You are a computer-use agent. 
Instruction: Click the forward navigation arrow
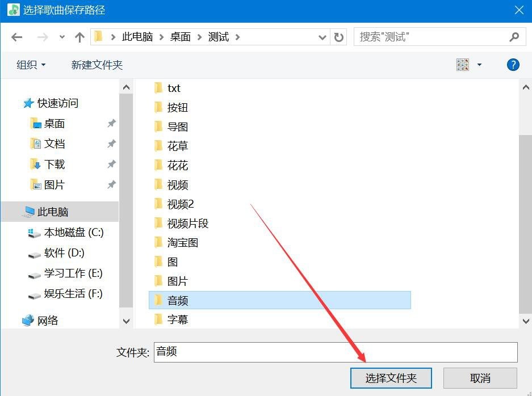click(x=43, y=37)
